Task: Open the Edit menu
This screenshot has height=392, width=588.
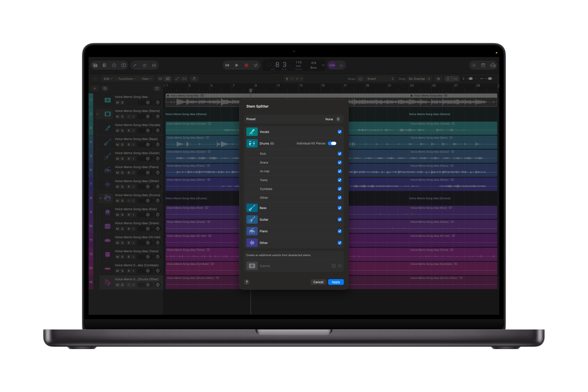Action: pos(108,79)
